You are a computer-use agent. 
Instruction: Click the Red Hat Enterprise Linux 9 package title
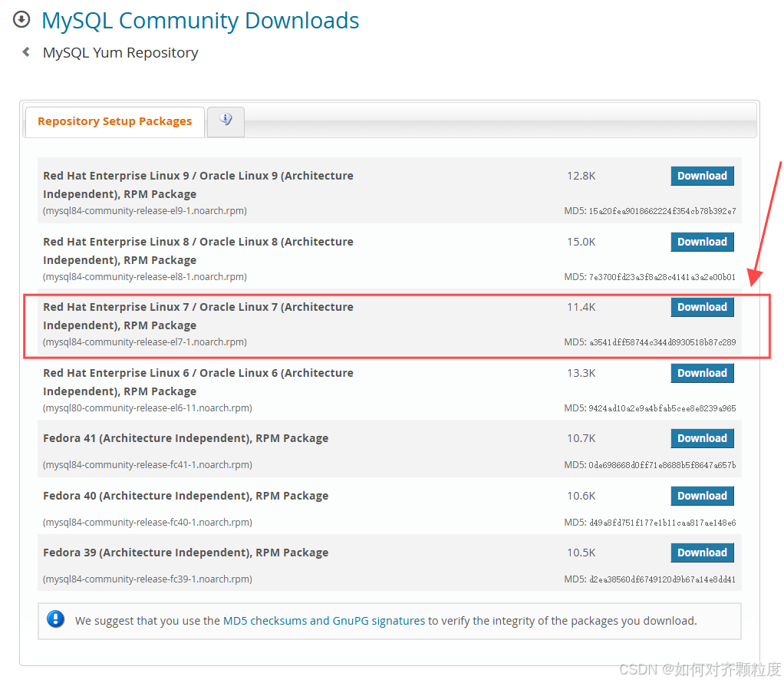tap(198, 185)
